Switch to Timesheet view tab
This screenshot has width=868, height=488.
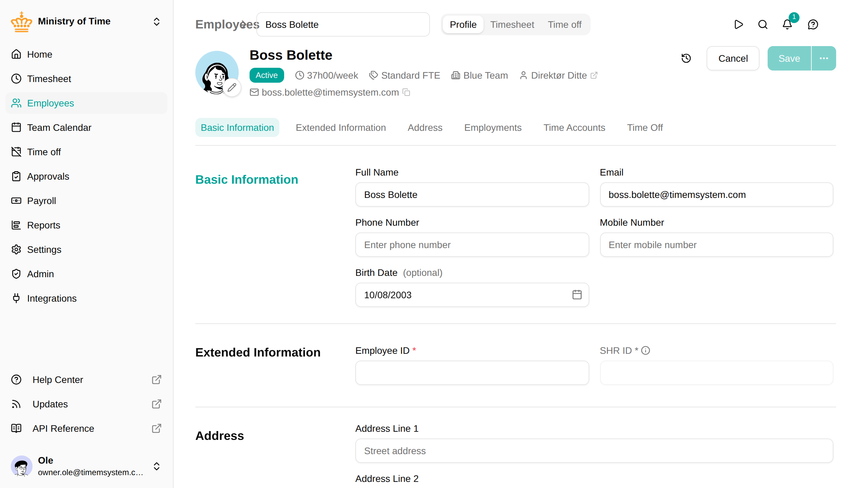[512, 24]
